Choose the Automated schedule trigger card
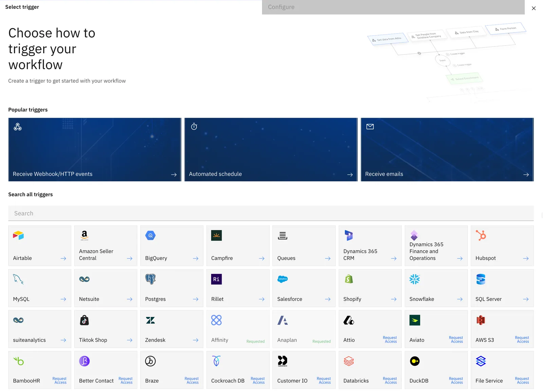 click(x=271, y=149)
